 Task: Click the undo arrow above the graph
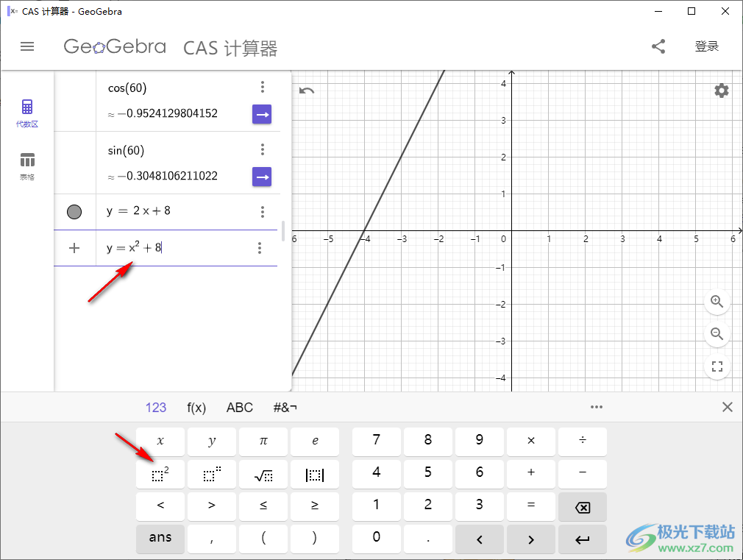(x=307, y=90)
